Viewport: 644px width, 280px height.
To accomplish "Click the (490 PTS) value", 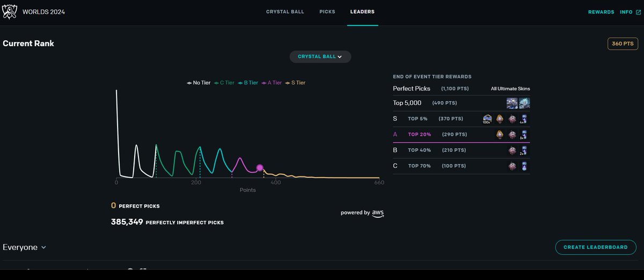I will click(444, 103).
